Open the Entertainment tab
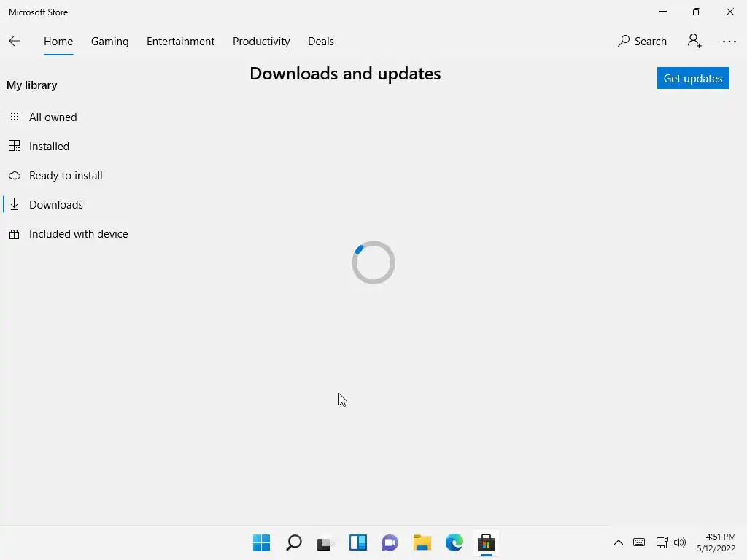This screenshot has width=747, height=560. [x=181, y=42]
